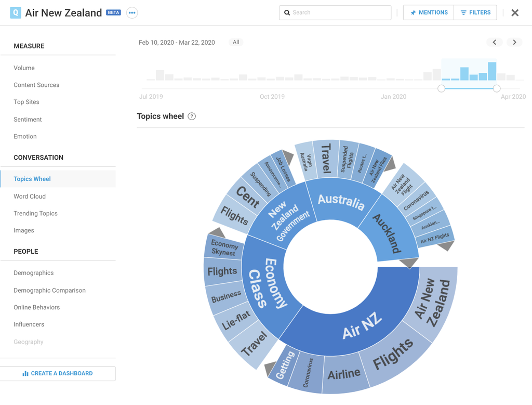This screenshot has height=405, width=532.
Task: Close the Air New Zealand view
Action: click(515, 13)
